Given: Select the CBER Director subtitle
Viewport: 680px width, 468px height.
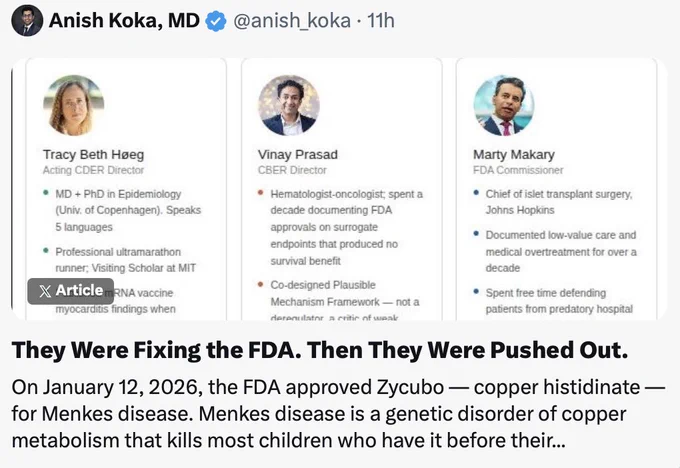Looking at the screenshot, I should coord(292,170).
